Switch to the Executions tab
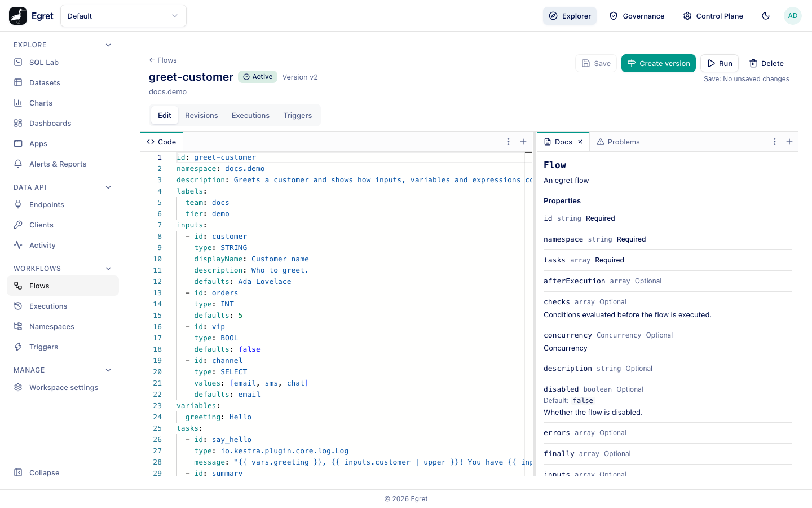 tap(250, 116)
